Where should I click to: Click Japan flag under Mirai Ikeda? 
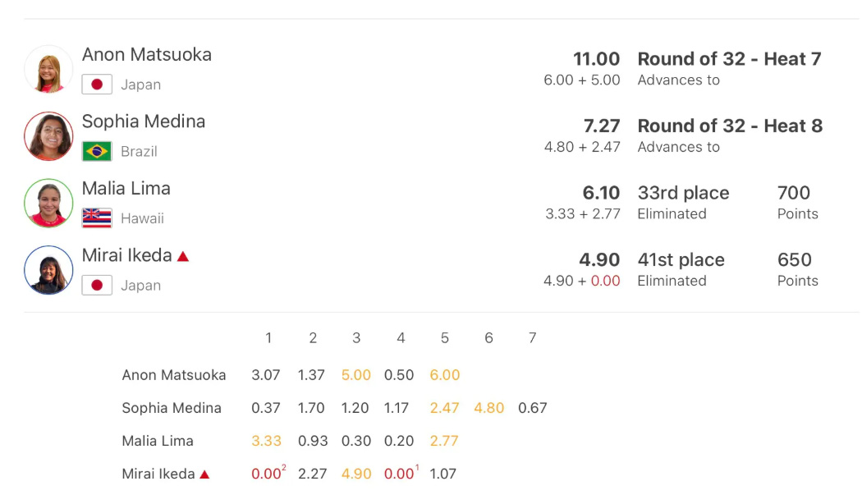(97, 286)
